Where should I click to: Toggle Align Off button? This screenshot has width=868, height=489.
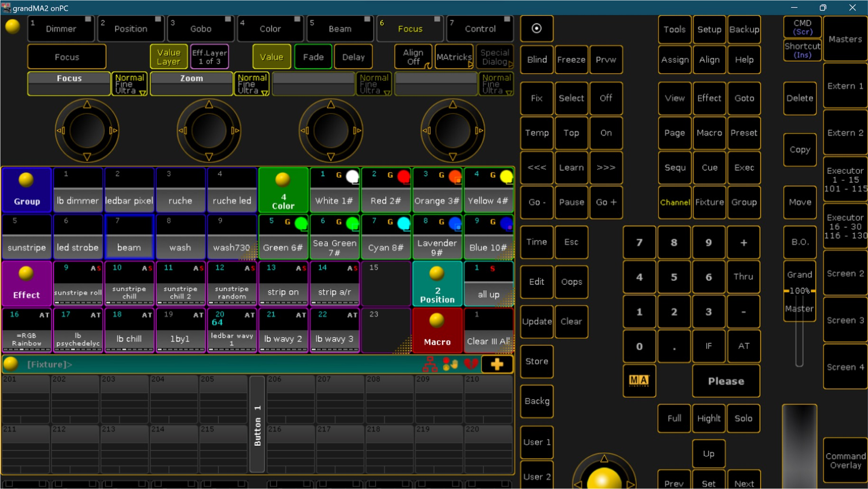413,57
